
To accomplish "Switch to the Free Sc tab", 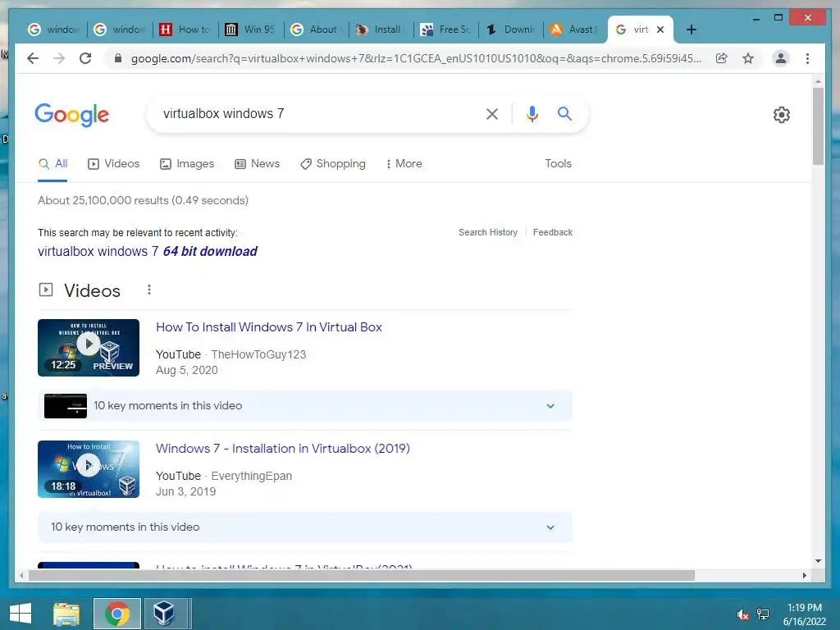I will pos(445,30).
